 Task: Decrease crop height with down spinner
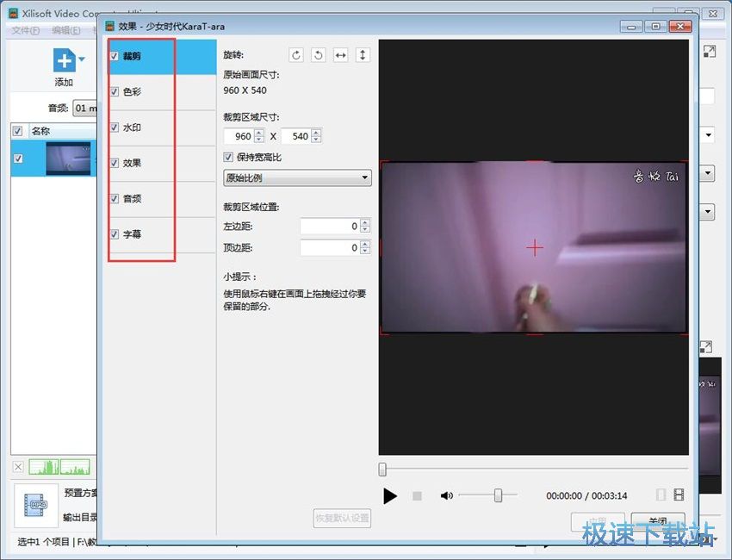[317, 140]
